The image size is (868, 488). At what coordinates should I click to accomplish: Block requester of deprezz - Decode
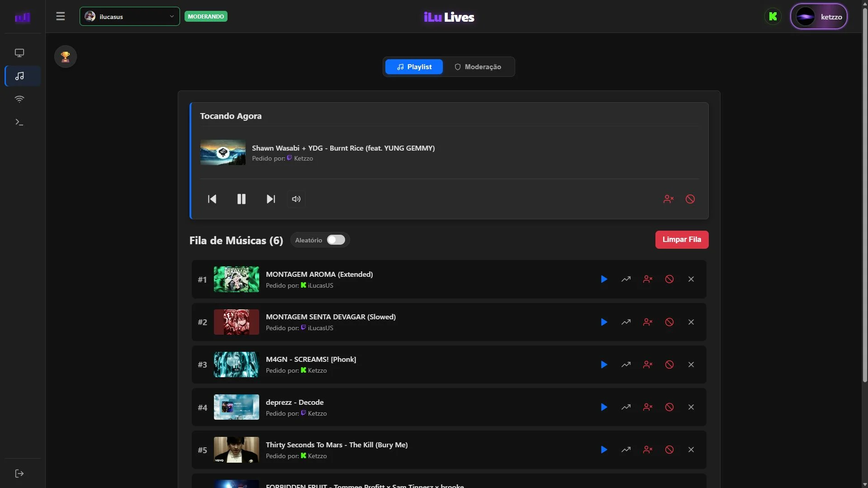648,407
